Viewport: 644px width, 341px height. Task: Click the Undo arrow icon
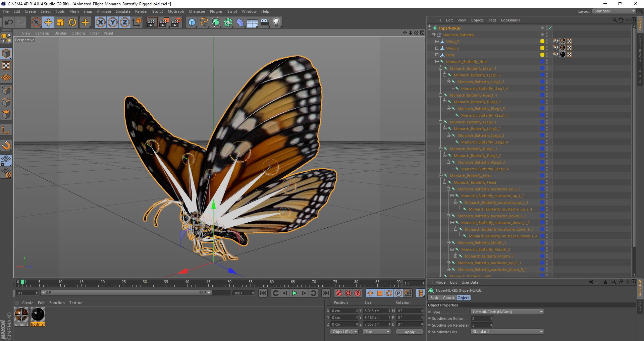[9, 22]
